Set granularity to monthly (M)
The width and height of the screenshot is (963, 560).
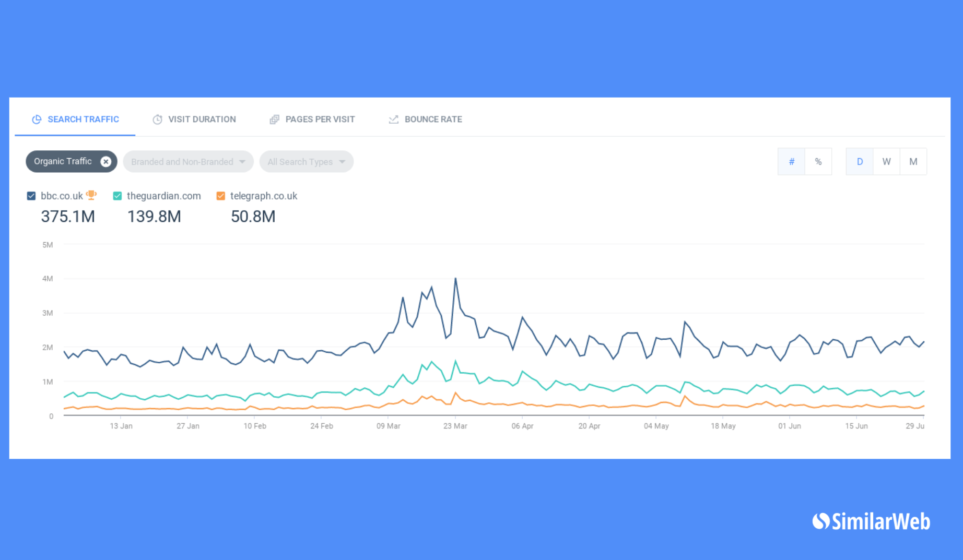click(913, 162)
